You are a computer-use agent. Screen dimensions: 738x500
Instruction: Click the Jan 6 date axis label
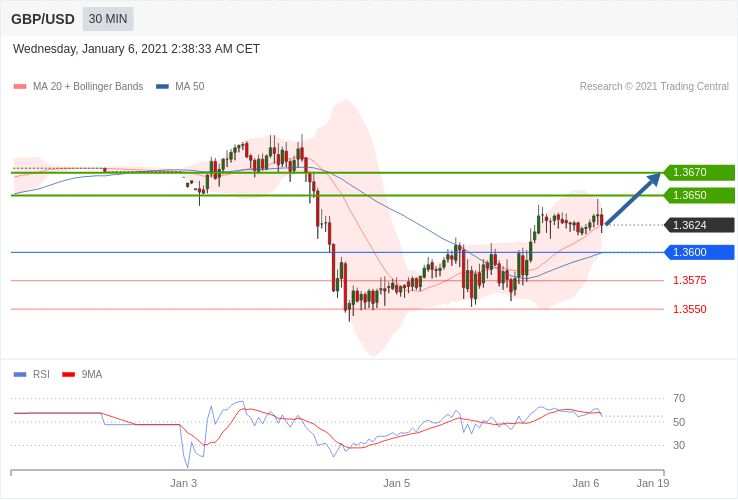click(x=586, y=484)
